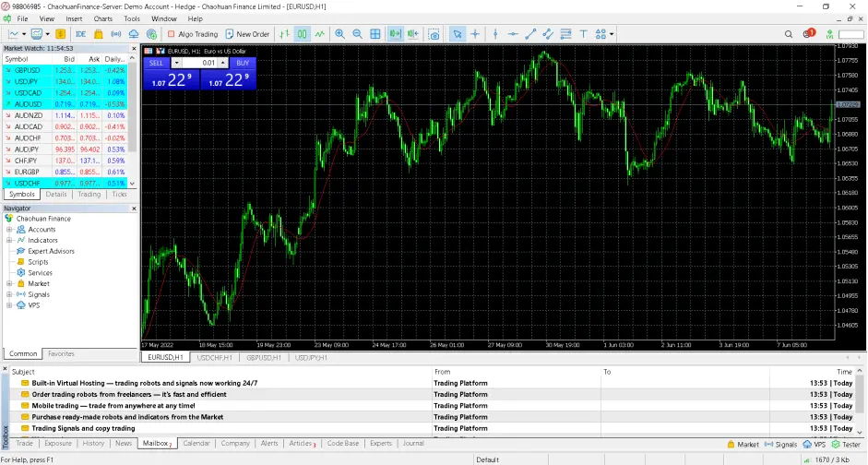Image resolution: width=868 pixels, height=465 pixels.
Task: Increase trade volume with up arrow
Action: pos(223,63)
